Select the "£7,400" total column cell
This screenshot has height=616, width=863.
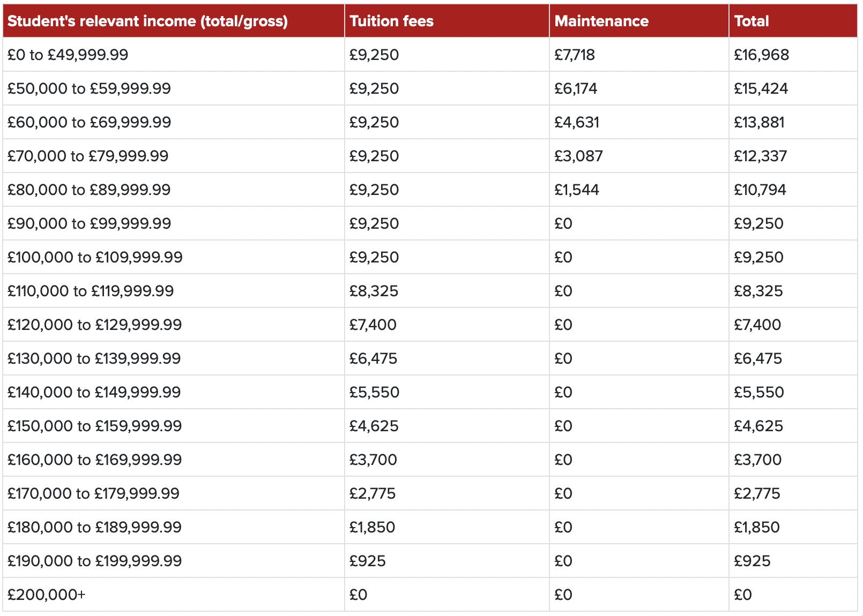793,325
